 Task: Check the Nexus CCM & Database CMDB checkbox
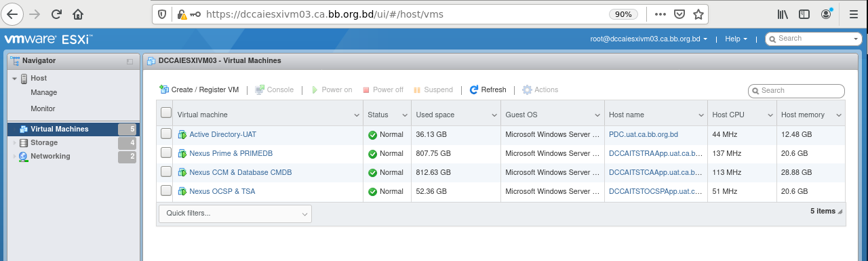tap(166, 172)
